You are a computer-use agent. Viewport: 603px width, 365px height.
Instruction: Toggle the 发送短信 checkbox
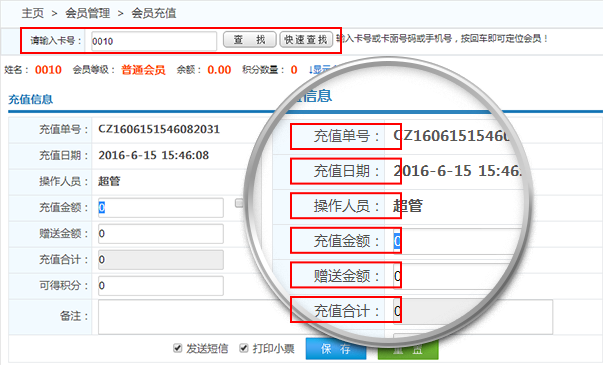pos(177,348)
